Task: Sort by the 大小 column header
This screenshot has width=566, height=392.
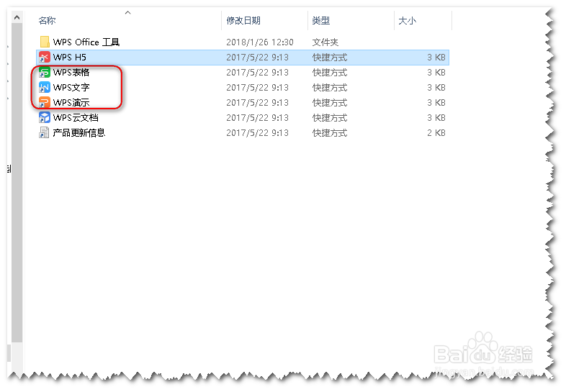Action: coord(407,21)
